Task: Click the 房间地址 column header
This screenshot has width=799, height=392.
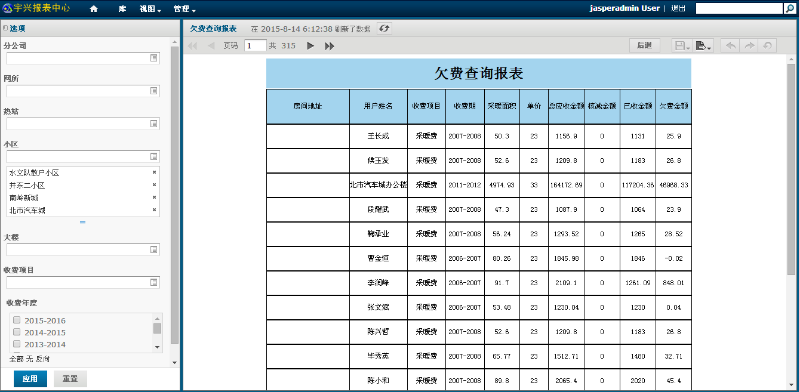Action: point(308,106)
